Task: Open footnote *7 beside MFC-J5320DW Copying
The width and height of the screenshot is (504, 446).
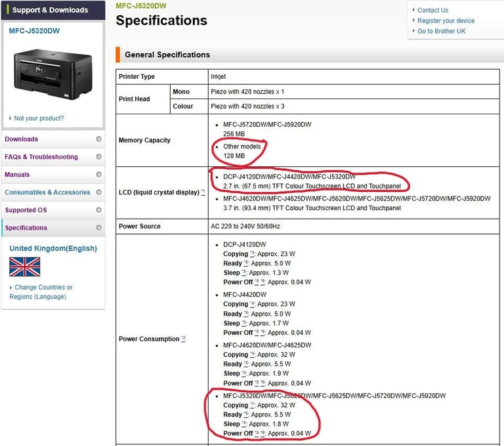Action: click(x=252, y=405)
